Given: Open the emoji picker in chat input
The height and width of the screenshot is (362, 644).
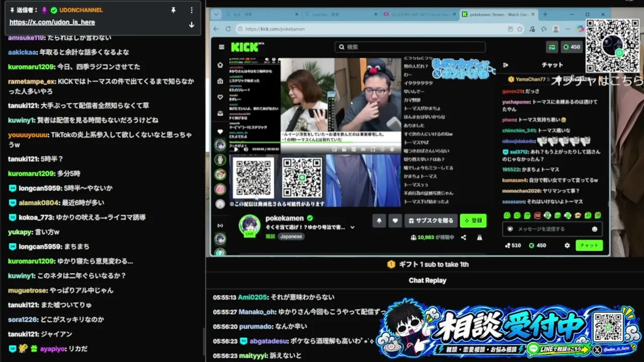Looking at the screenshot, I should (x=595, y=229).
